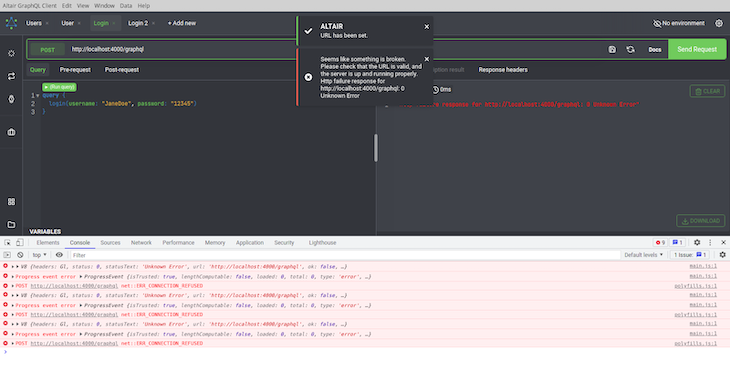Open the 'top' context dropdown

[40, 255]
